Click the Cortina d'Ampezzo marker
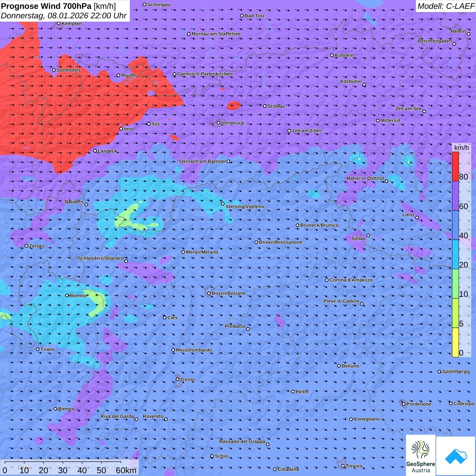This screenshot has width=476, height=476. pos(327,280)
